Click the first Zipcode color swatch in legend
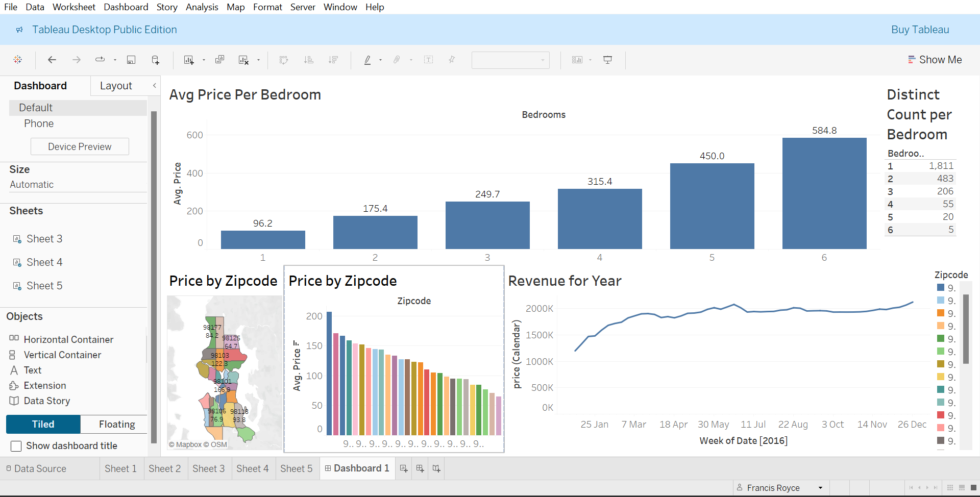Viewport: 980px width, 497px height. pos(940,287)
